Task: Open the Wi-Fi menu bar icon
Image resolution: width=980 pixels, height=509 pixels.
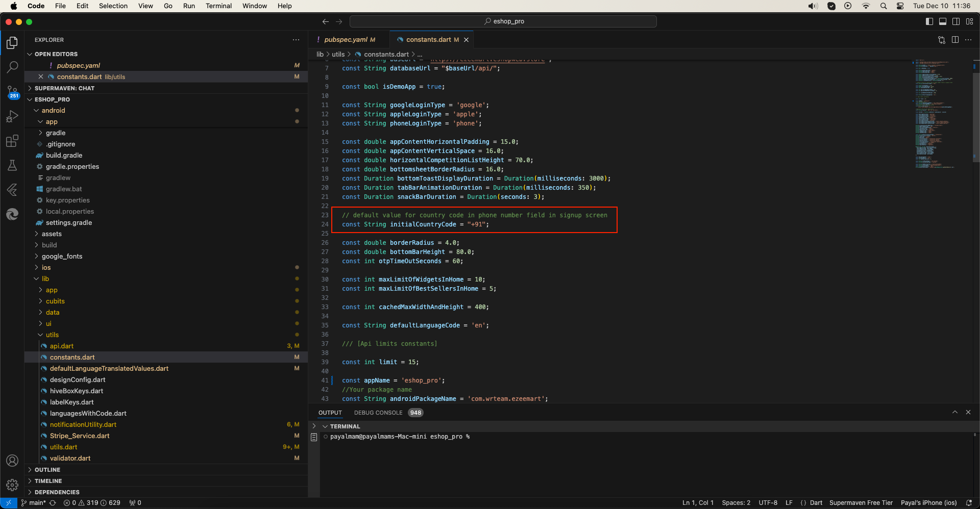Action: (866, 6)
